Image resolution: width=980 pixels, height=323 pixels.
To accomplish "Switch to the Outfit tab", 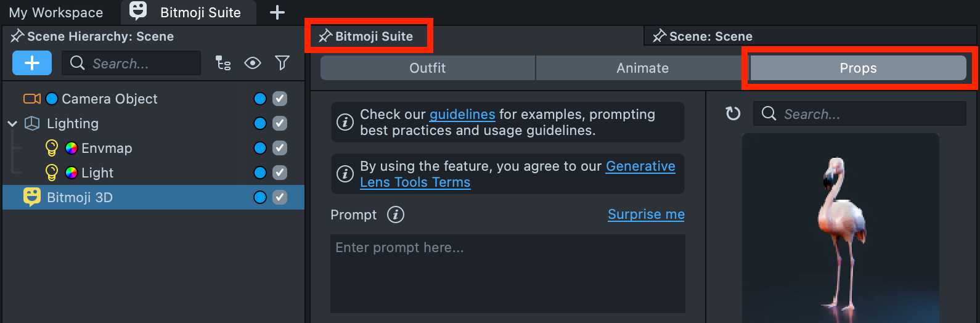I will pyautogui.click(x=427, y=68).
